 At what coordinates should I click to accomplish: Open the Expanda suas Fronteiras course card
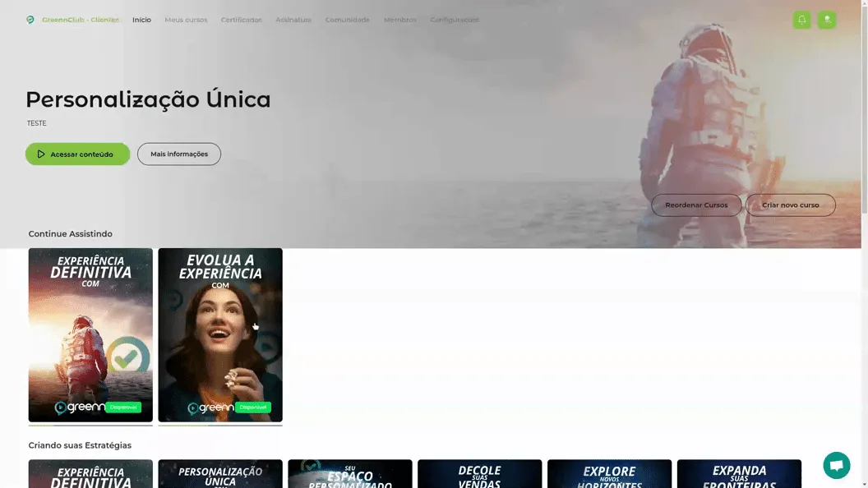coord(739,473)
